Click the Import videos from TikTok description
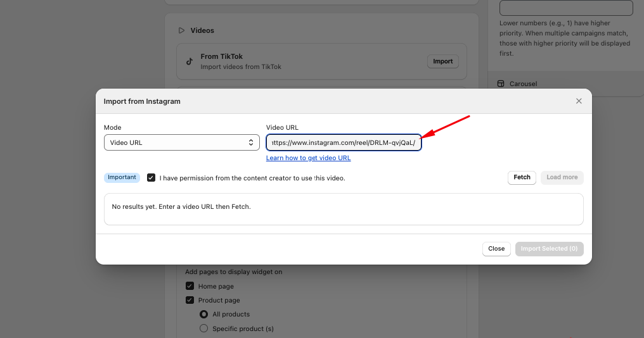Screen dimensions: 644x338 point(241,66)
